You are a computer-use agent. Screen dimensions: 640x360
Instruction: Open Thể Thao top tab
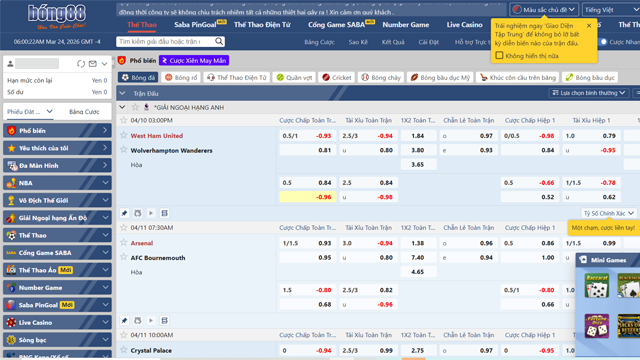click(142, 25)
